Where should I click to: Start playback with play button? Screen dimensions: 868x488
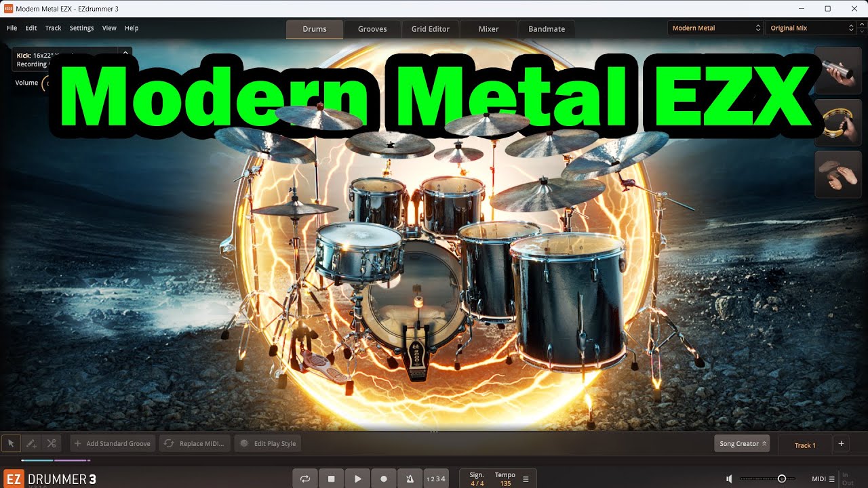pos(357,479)
